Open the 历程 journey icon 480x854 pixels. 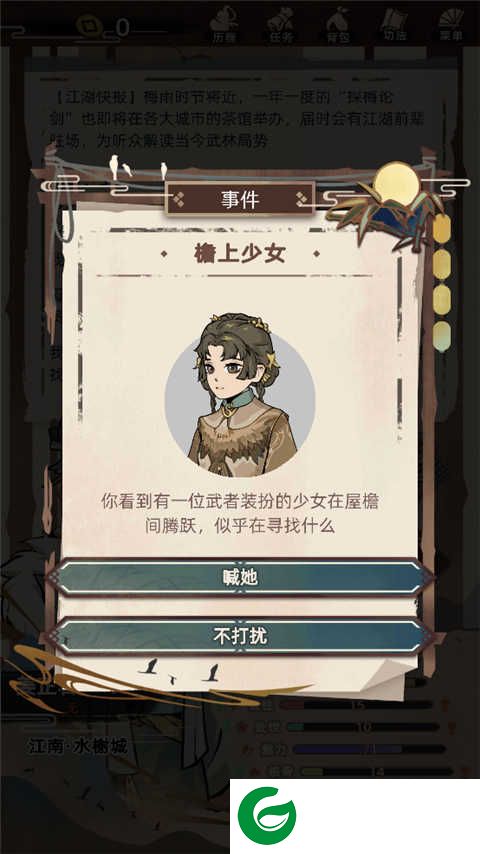coord(224,25)
